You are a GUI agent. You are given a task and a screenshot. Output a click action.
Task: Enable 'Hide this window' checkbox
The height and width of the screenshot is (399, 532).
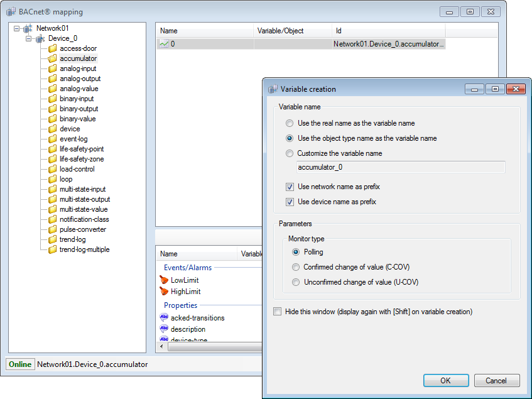pos(278,312)
